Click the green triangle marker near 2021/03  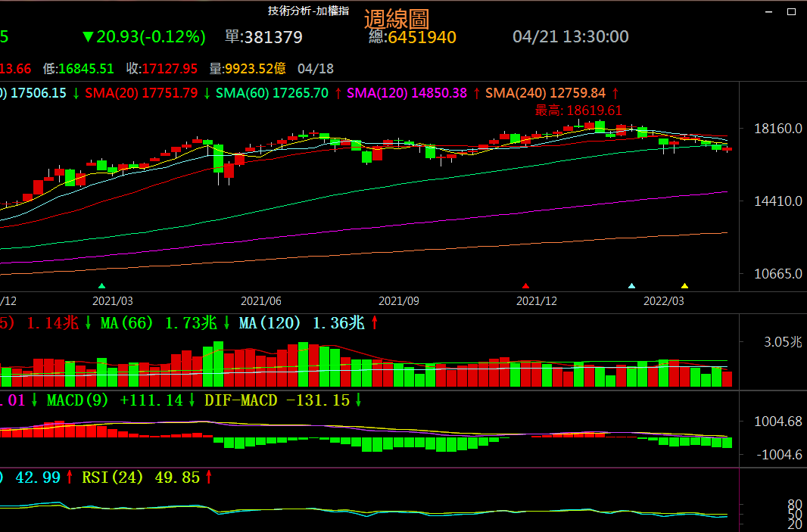tap(101, 286)
